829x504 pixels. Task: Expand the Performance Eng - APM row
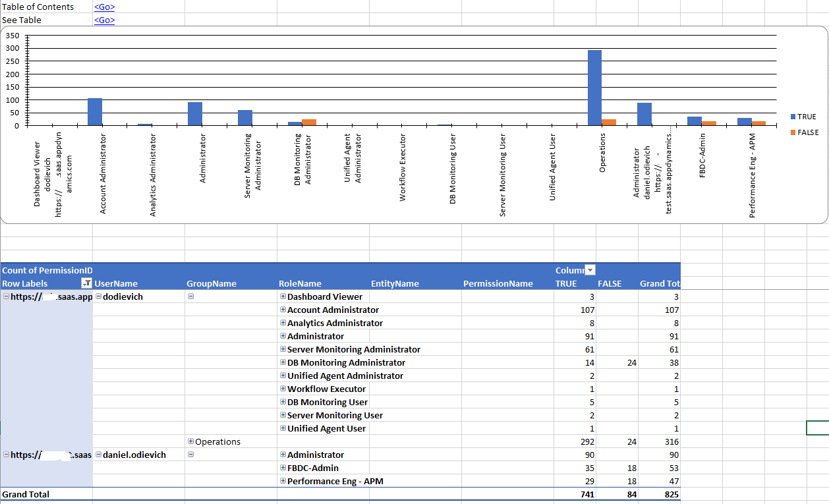click(x=283, y=481)
